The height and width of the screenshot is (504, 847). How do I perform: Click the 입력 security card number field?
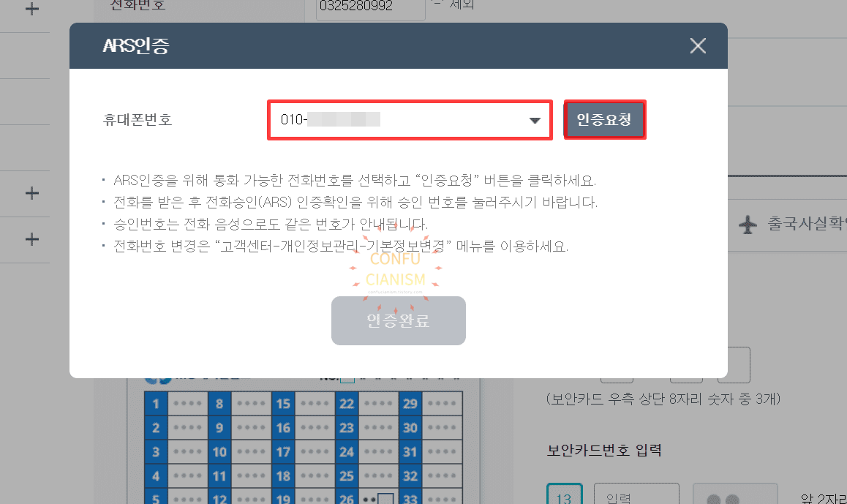[636, 494]
